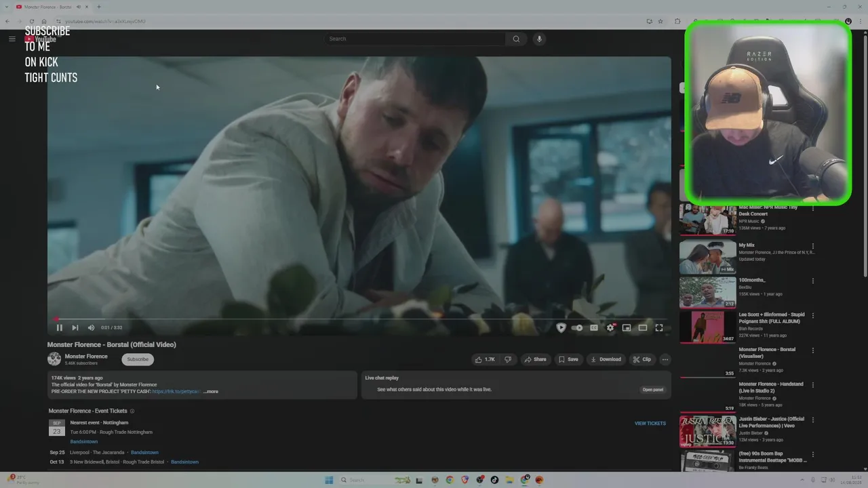Show info about Event Tickets
The image size is (868, 488).
pos(132,411)
